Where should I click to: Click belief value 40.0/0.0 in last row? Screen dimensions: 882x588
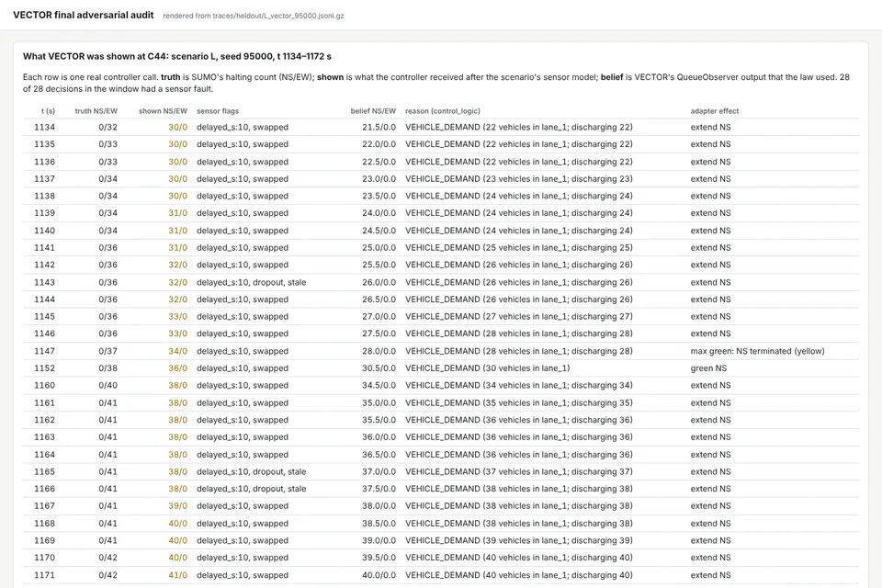pyautogui.click(x=379, y=575)
